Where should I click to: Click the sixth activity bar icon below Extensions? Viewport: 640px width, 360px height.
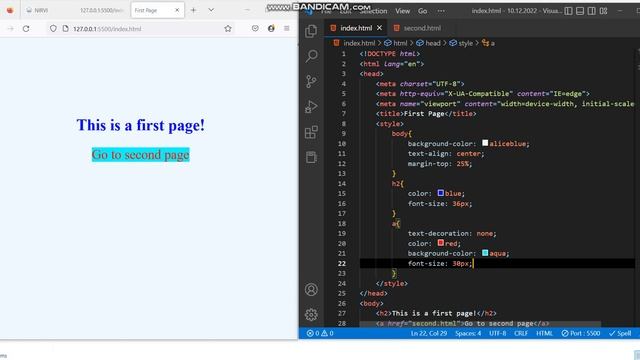(311, 157)
